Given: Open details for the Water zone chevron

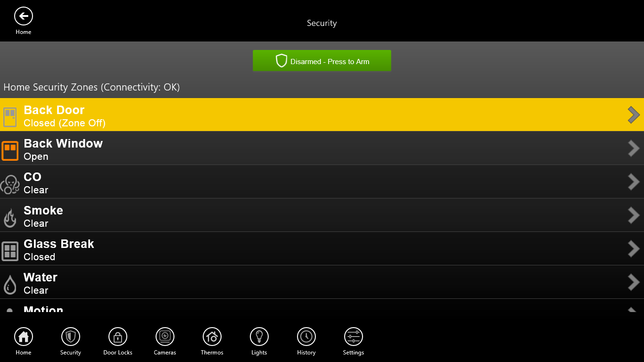Looking at the screenshot, I should click(634, 282).
